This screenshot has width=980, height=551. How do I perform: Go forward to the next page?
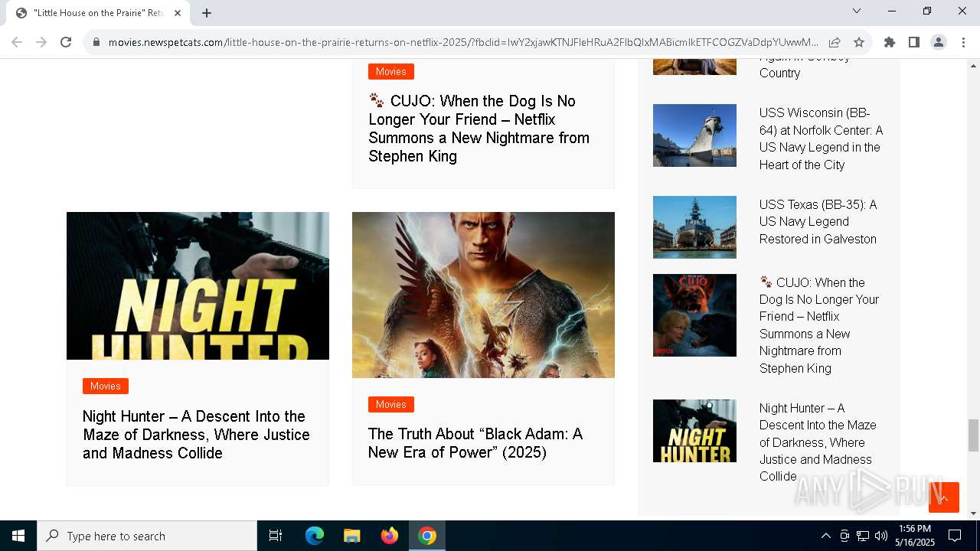coord(41,42)
